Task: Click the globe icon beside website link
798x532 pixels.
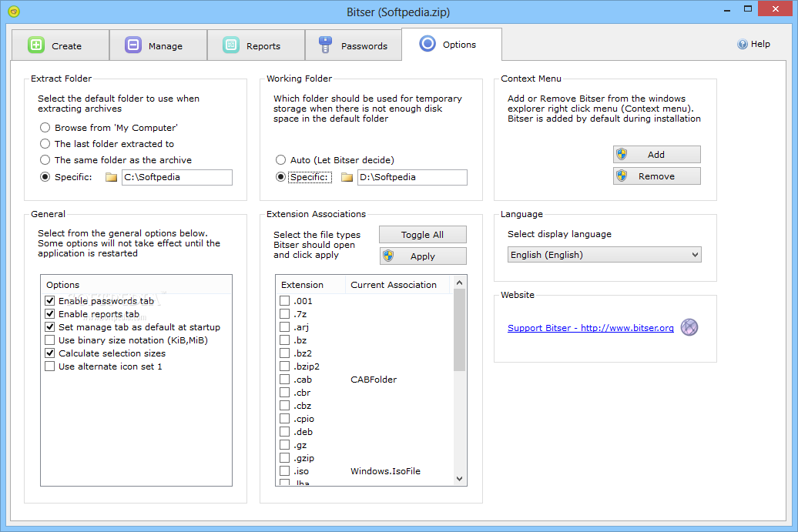Action: pyautogui.click(x=689, y=327)
